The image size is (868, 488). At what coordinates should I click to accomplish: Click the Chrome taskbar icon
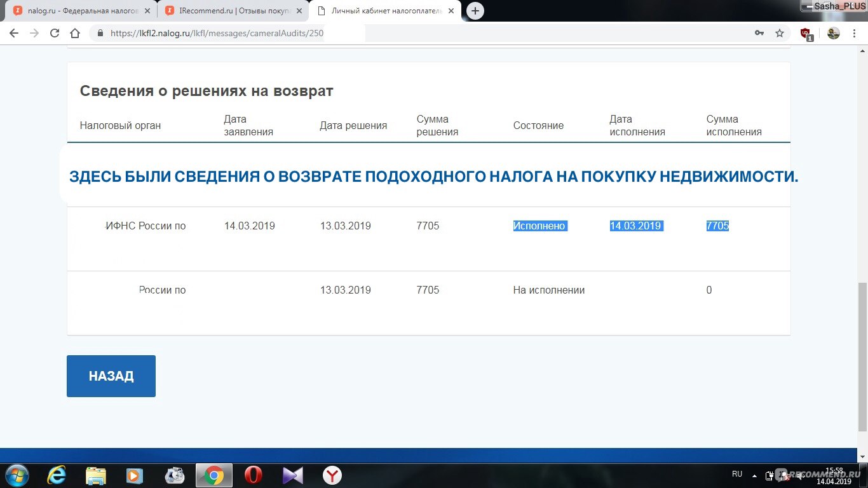[214, 475]
